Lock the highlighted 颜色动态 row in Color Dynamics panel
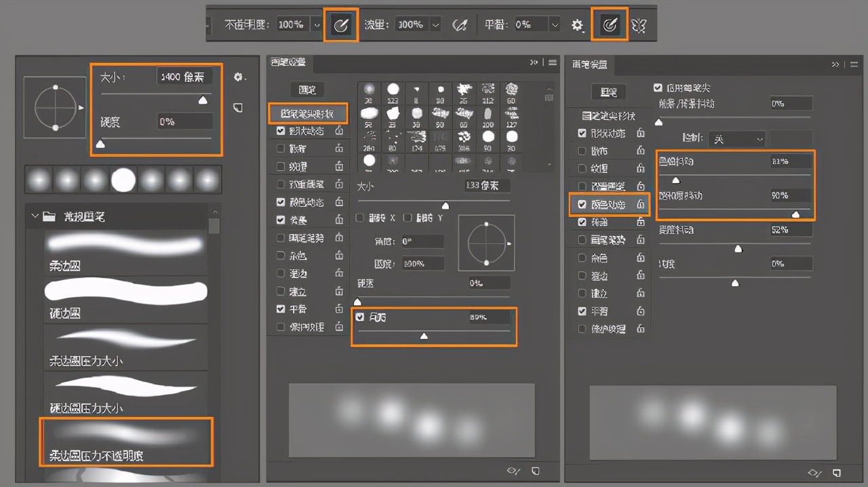The width and height of the screenshot is (868, 487). pos(640,204)
